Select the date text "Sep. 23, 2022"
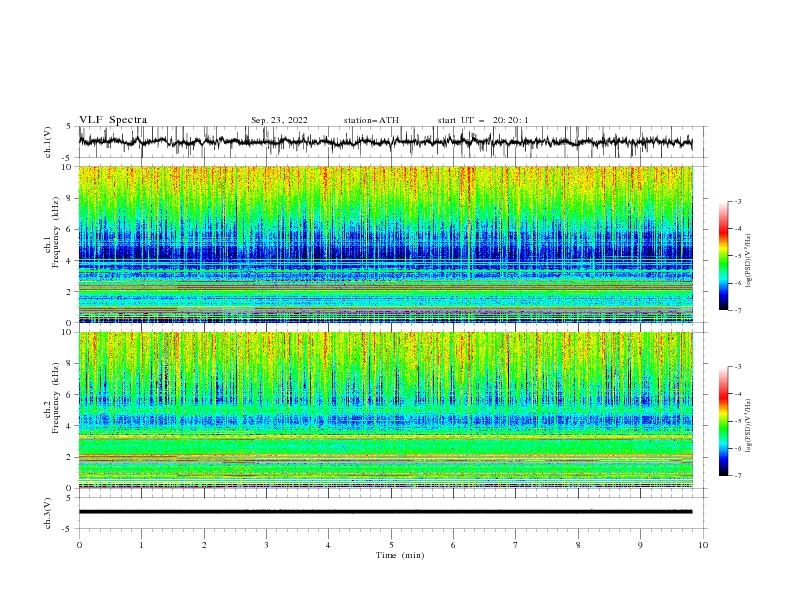The height and width of the screenshot is (612, 792). point(279,120)
